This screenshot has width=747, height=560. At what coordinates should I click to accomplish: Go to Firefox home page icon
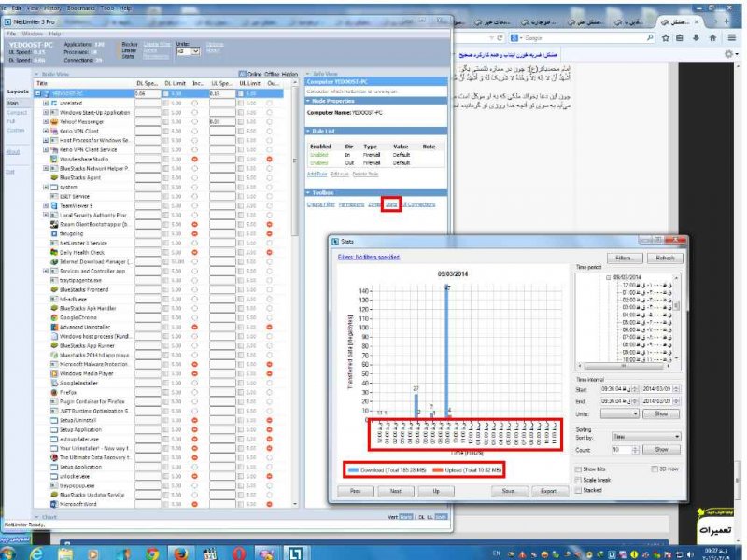point(712,37)
